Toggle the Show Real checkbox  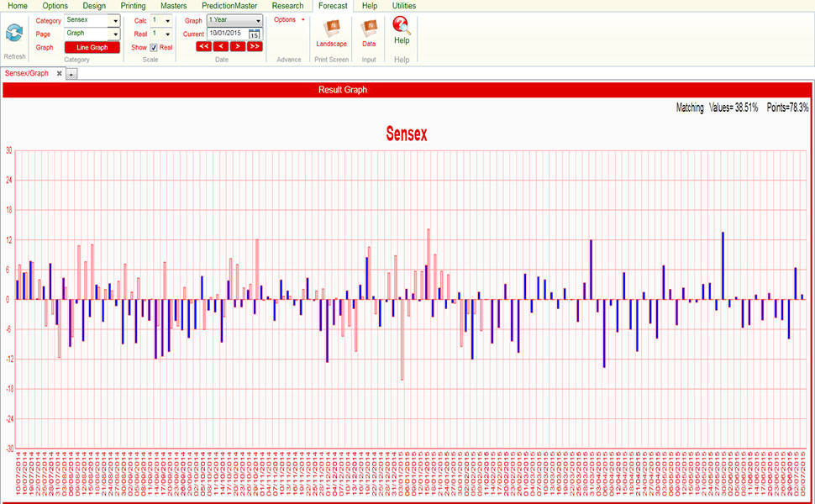pyautogui.click(x=154, y=47)
